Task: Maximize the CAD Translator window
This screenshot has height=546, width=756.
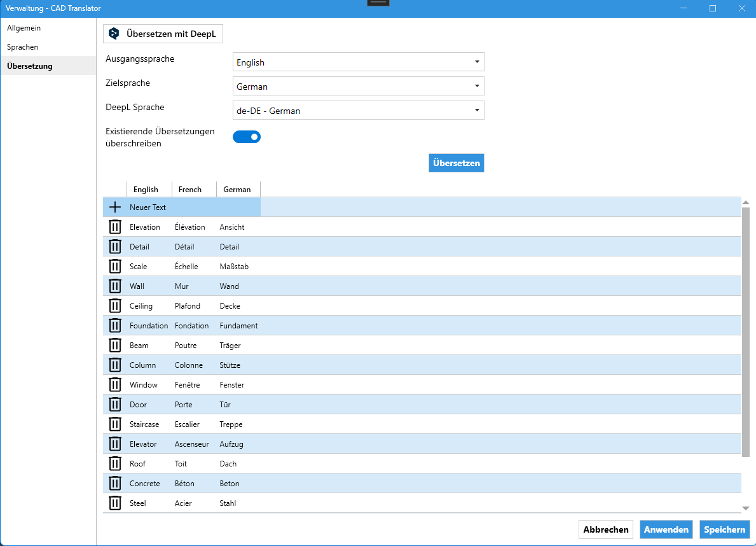Action: (x=713, y=8)
